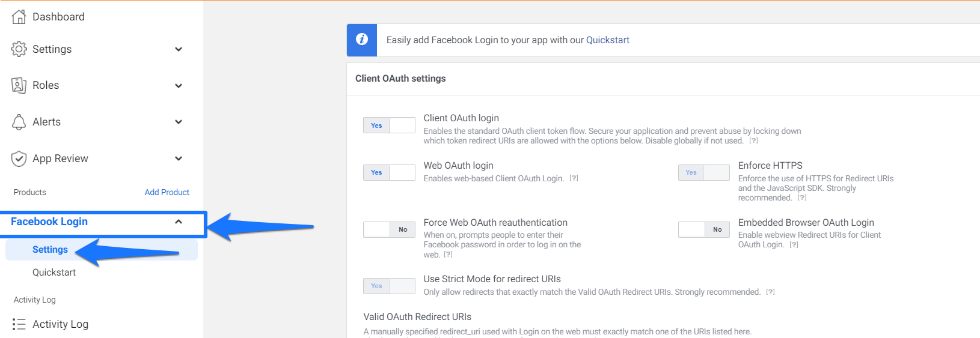Expand the Roles menu chevron
The height and width of the screenshot is (338, 980).
(x=179, y=86)
